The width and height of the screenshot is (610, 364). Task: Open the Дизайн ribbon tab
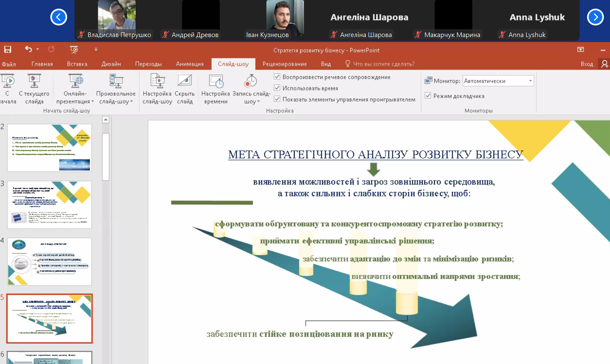click(111, 64)
